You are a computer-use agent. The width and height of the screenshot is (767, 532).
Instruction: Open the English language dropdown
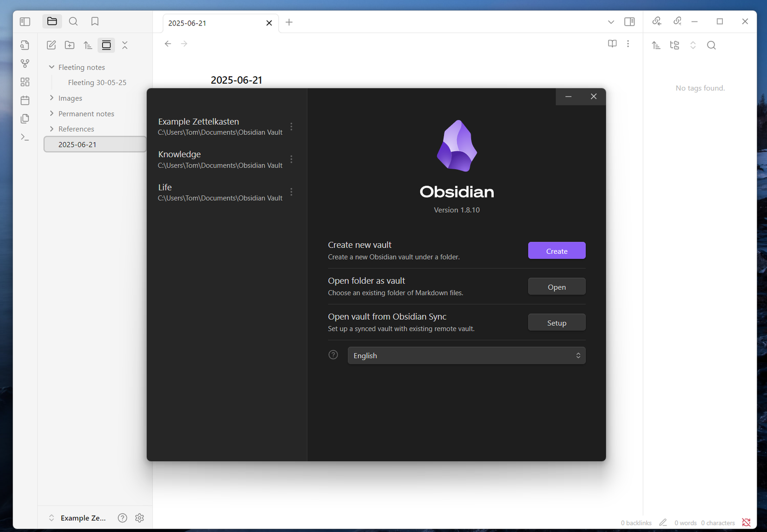coord(466,355)
